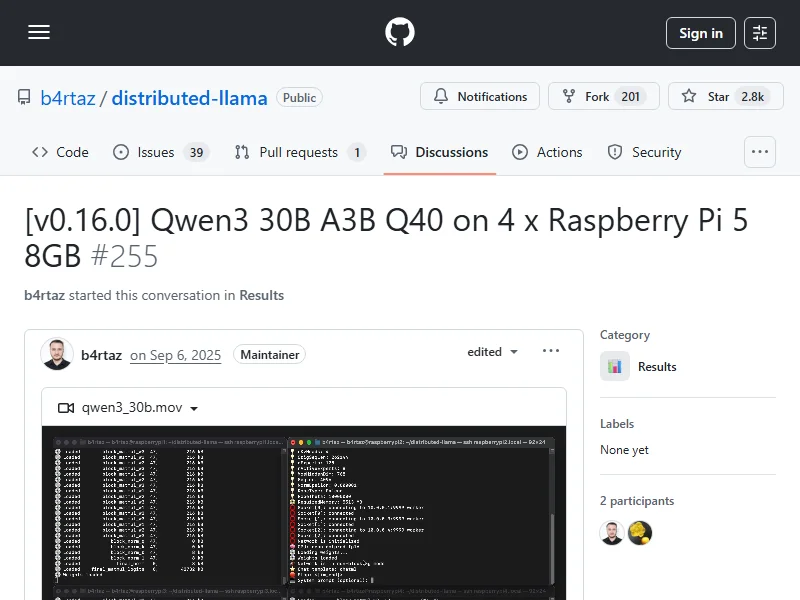This screenshot has width=800, height=600.
Task: Fork the distributed-llama repository
Action: [603, 97]
